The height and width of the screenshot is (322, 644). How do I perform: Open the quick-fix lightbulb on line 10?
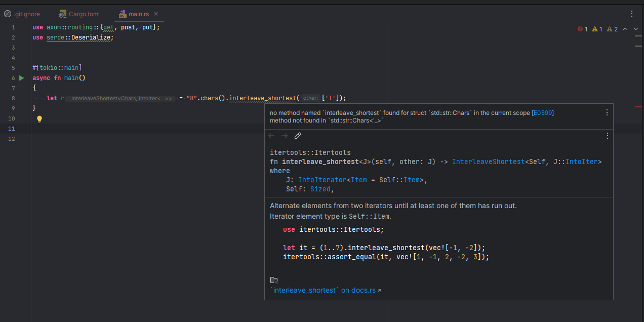point(39,118)
